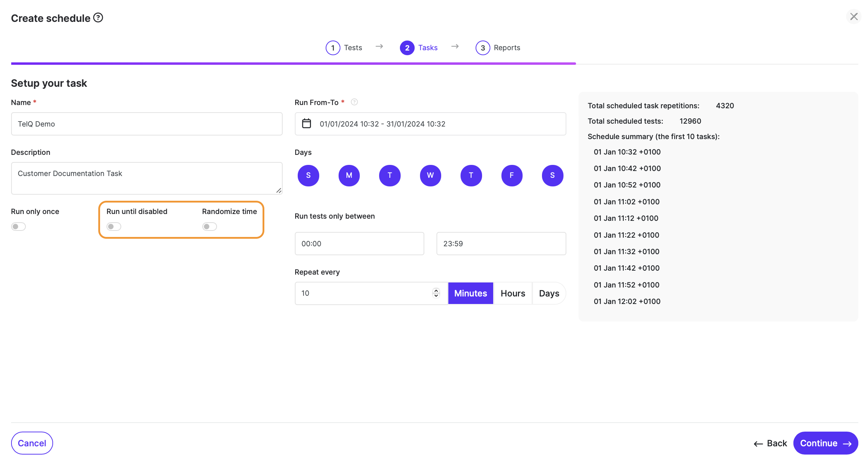Deselect the Friday day circle
This screenshot has width=868, height=461.
(x=511, y=176)
